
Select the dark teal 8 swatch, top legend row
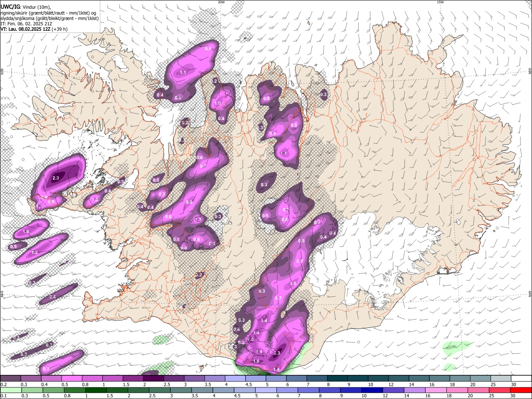[x=337, y=378]
